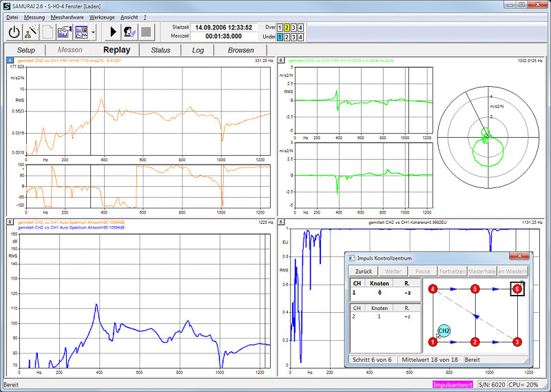Switch to the Setup tab
Screen dimensions: 551x392
click(26, 50)
